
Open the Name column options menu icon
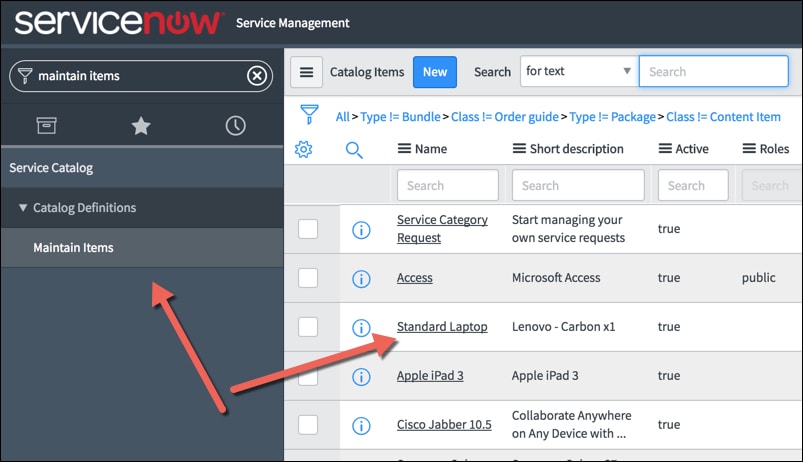click(x=404, y=149)
